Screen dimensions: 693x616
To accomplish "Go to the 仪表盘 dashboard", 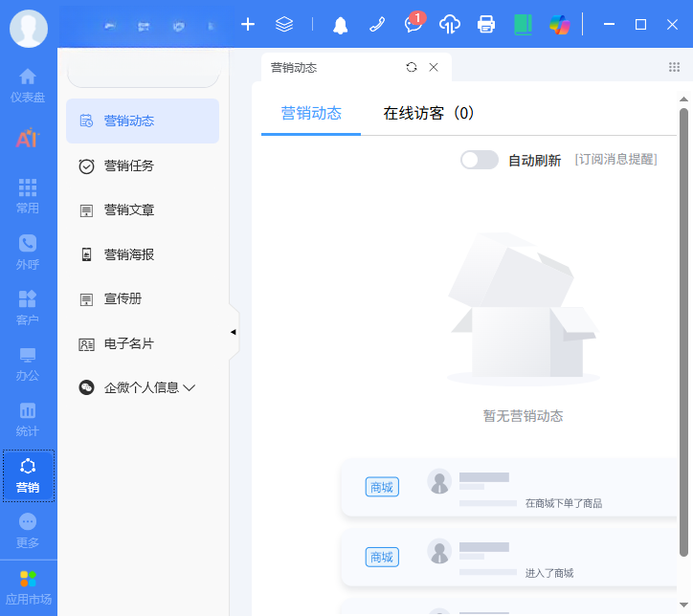I will click(x=28, y=86).
